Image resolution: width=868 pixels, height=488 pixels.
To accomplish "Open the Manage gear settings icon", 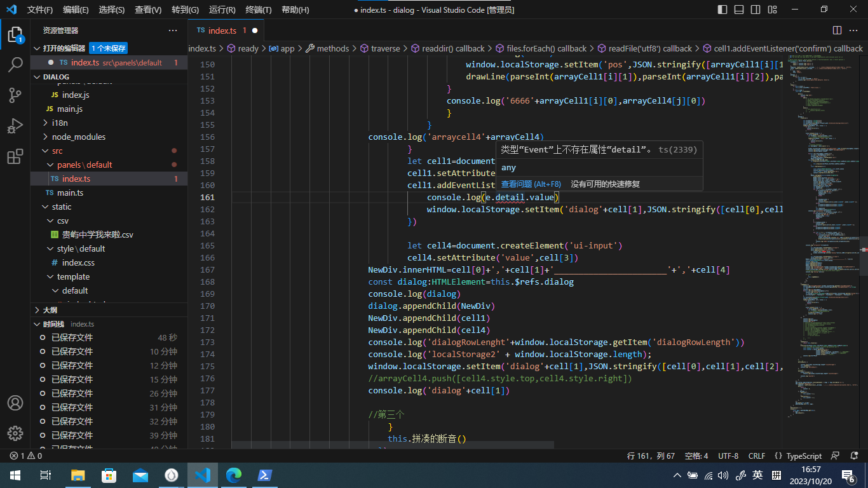I will click(15, 433).
